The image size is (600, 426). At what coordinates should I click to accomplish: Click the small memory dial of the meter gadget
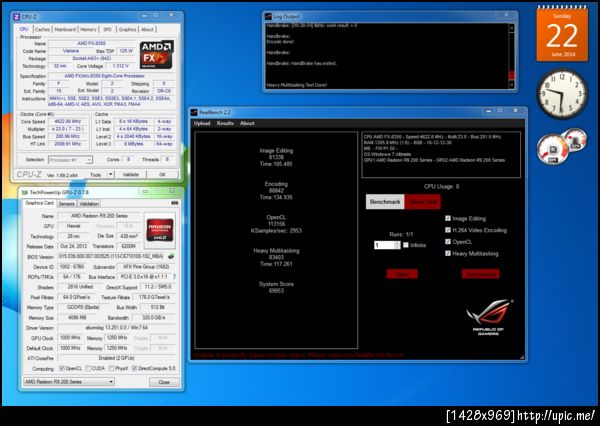[x=576, y=140]
